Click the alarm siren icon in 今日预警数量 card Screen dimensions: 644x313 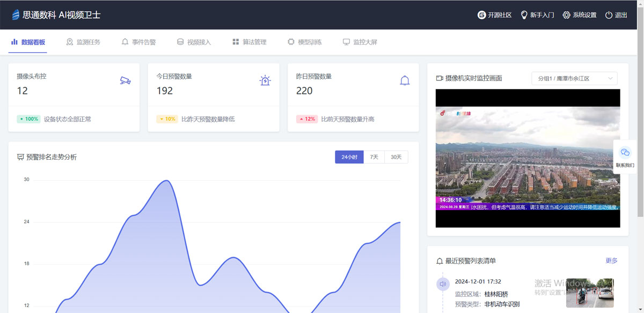click(265, 80)
